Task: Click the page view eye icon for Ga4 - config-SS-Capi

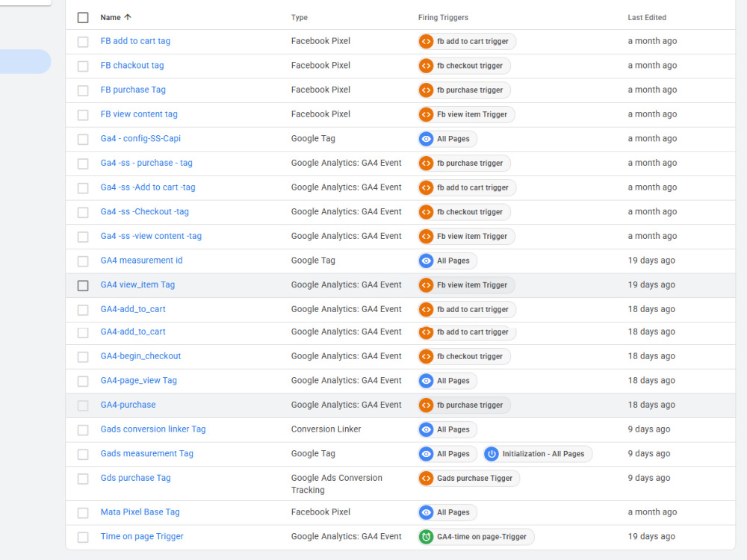Action: coord(426,139)
